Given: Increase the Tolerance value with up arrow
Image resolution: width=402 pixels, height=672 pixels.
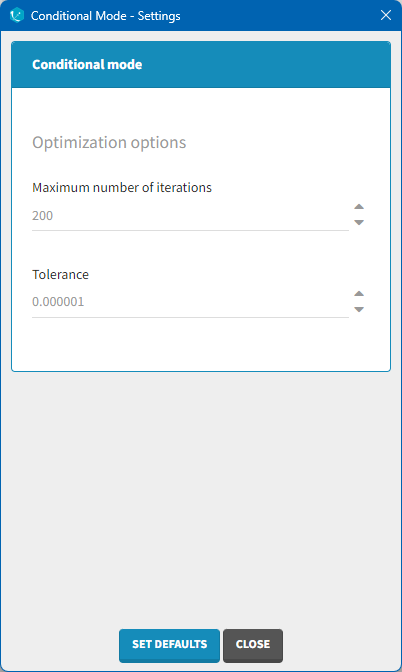Looking at the screenshot, I should (359, 294).
